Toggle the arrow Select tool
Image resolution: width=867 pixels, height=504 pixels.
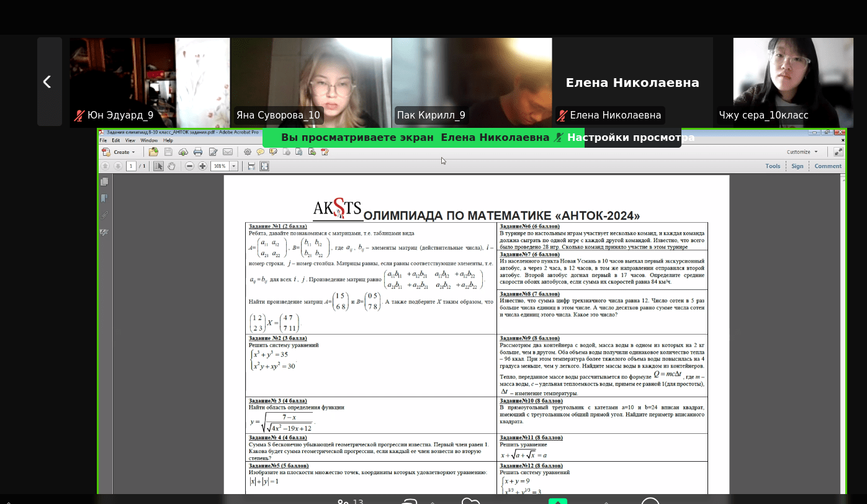[x=158, y=166]
